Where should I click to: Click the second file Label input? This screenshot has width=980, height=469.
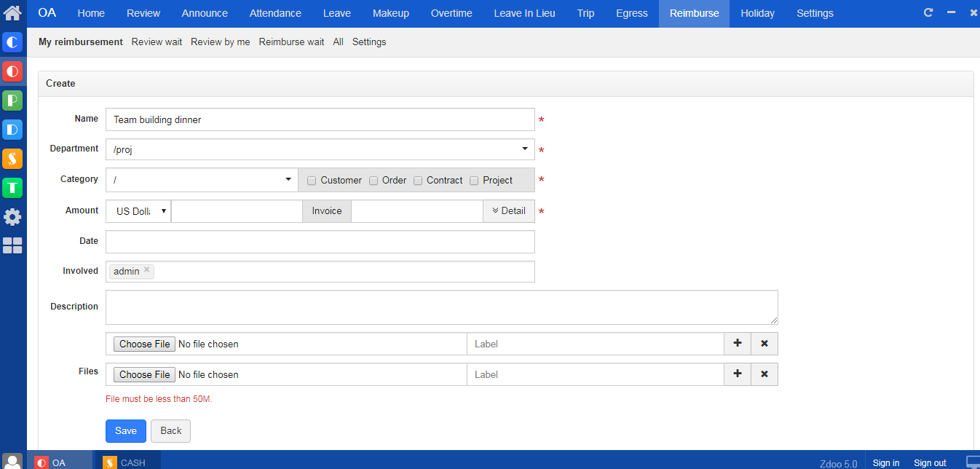596,374
